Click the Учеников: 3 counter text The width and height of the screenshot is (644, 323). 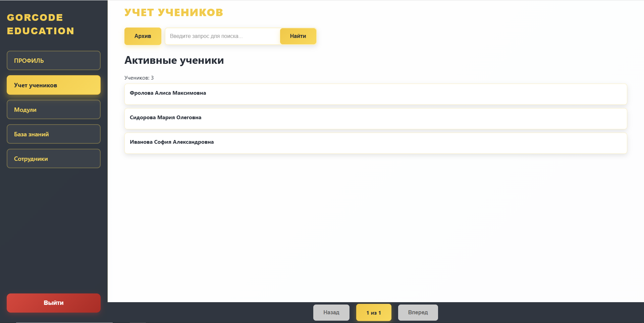(139, 78)
